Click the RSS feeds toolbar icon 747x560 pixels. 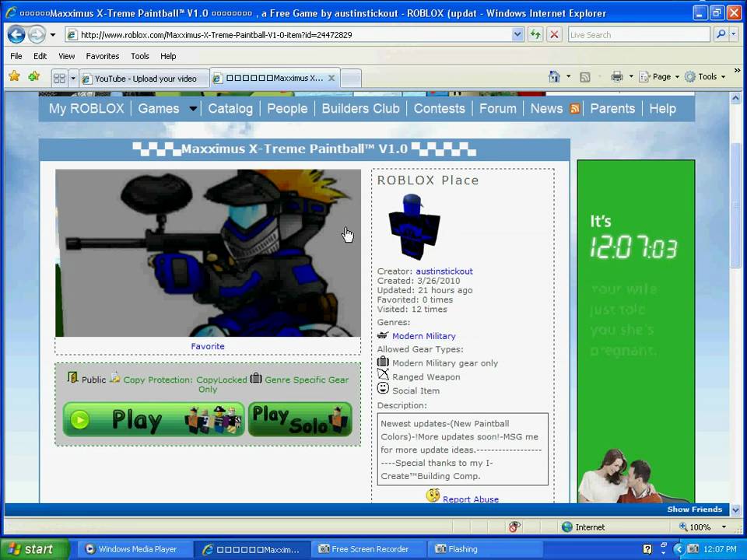coord(585,77)
